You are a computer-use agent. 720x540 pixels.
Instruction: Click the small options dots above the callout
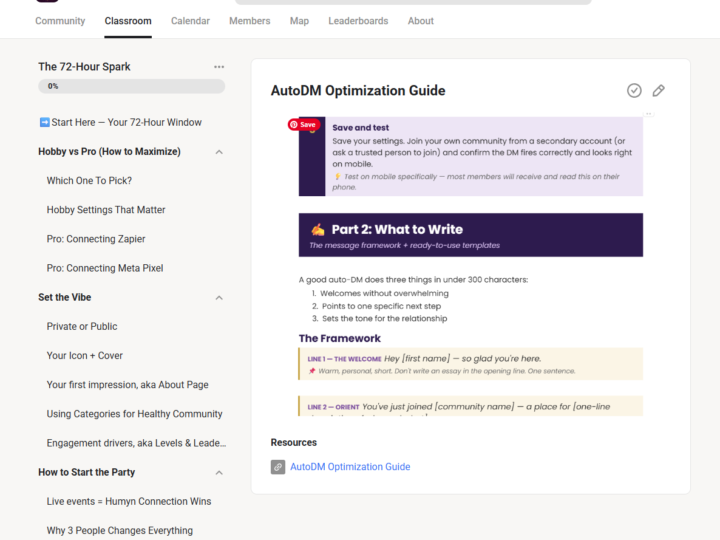click(648, 113)
